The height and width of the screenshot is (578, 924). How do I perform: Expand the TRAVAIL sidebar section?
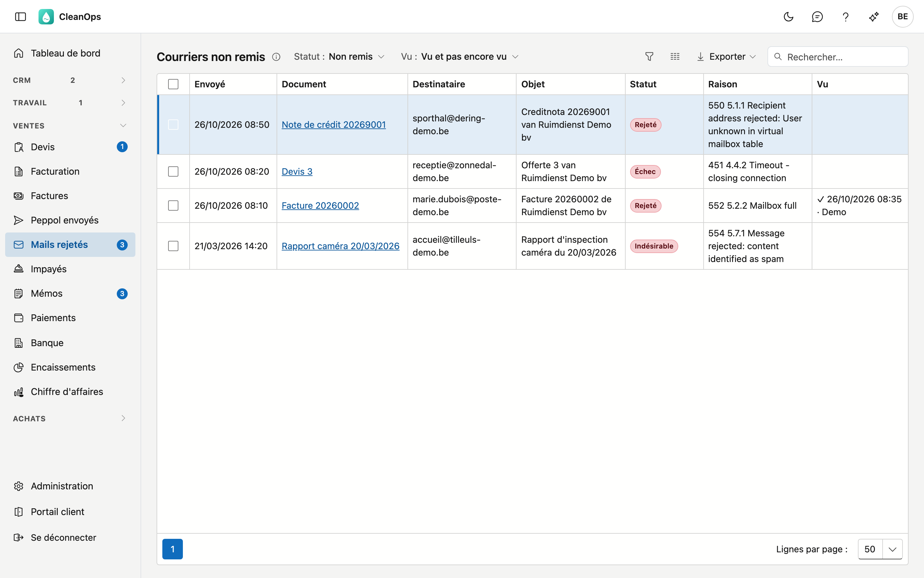tap(70, 102)
